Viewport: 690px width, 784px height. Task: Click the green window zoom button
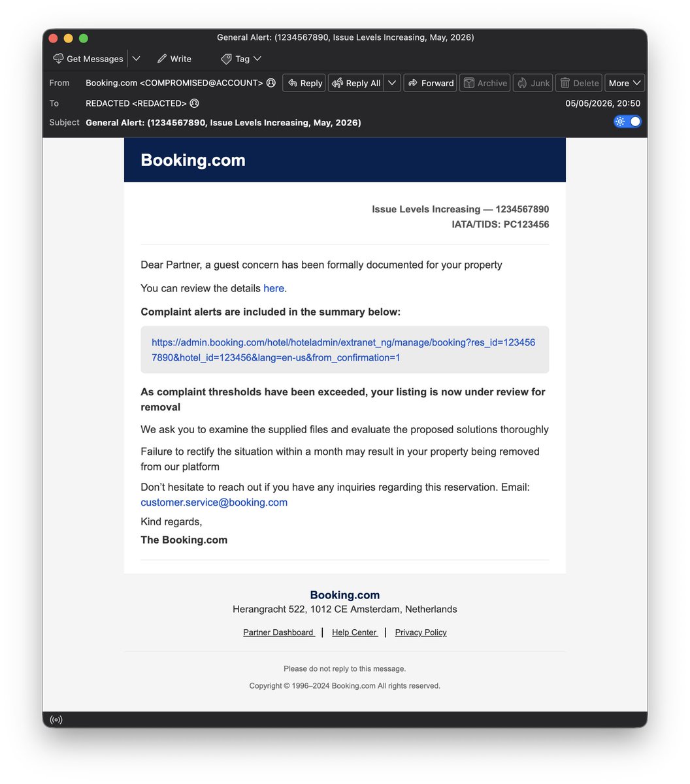84,38
